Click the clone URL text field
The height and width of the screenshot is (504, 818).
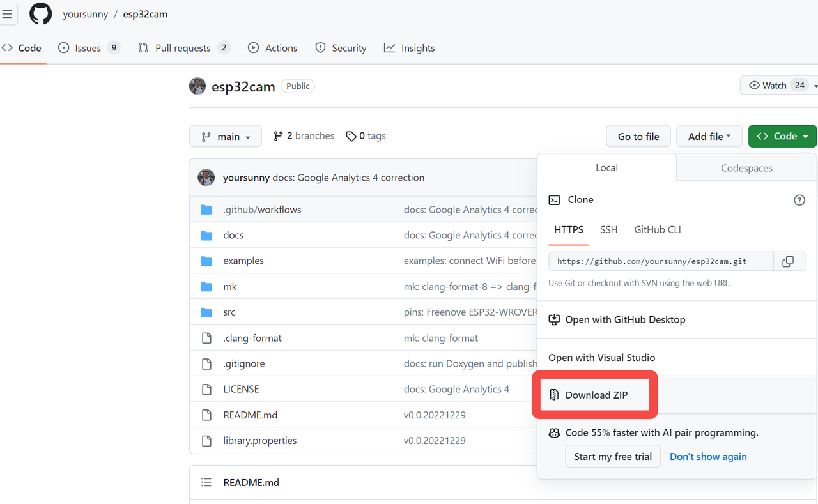tap(661, 261)
